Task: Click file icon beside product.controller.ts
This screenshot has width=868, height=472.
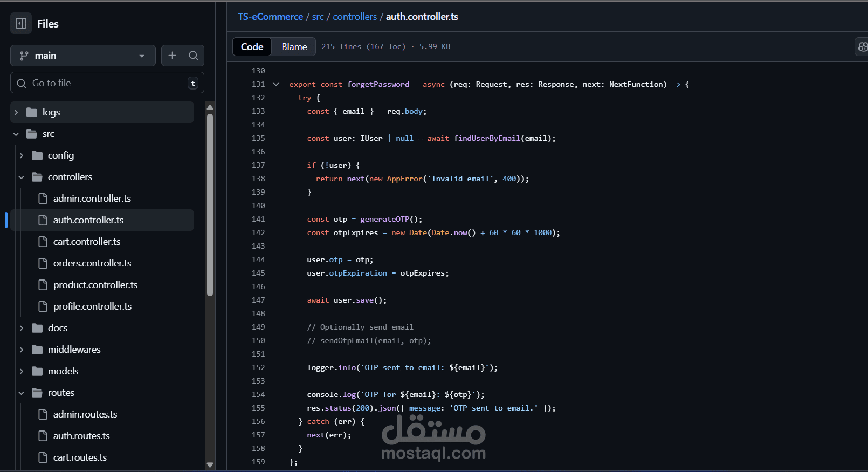Action: tap(43, 285)
